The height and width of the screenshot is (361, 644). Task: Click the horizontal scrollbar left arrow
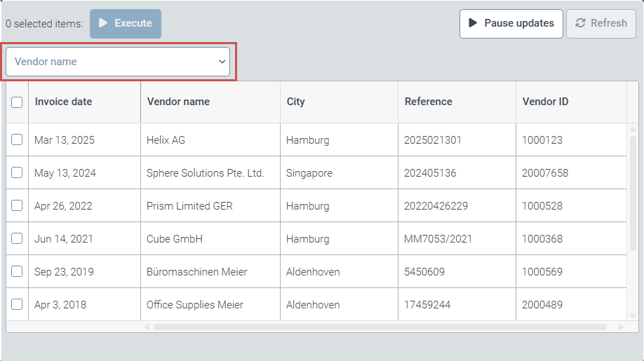point(147,327)
